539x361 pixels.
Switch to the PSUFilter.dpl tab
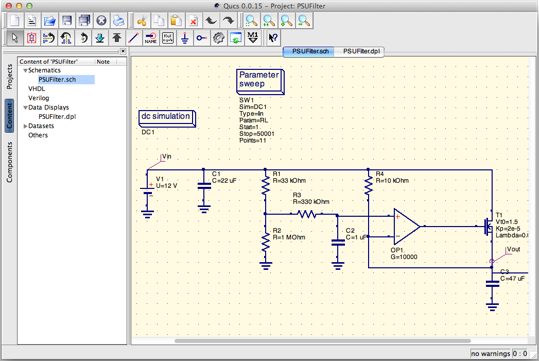point(361,51)
